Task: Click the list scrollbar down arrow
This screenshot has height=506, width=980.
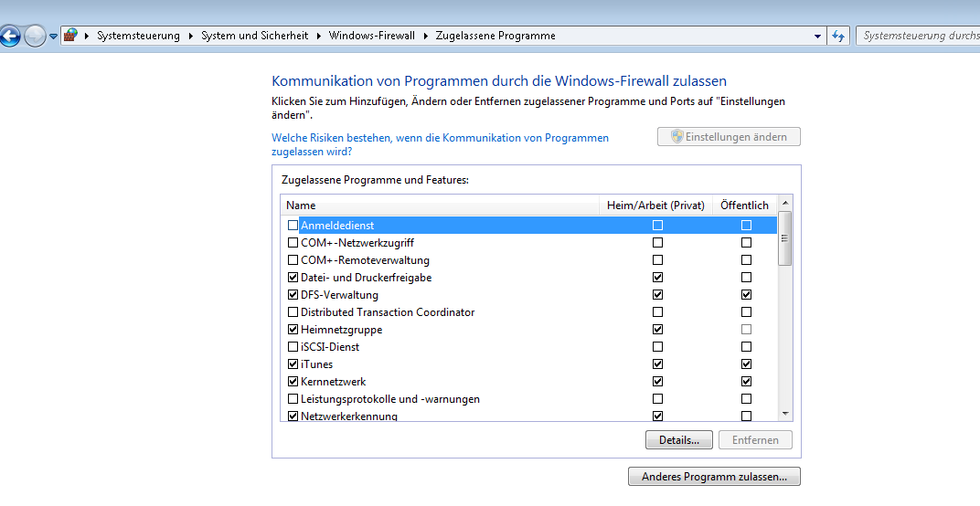Action: [785, 414]
